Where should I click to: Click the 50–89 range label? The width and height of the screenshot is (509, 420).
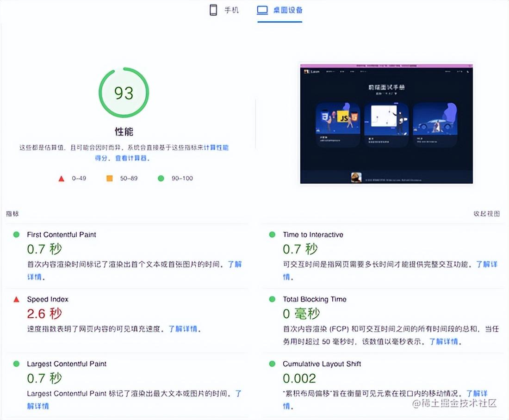tap(129, 178)
